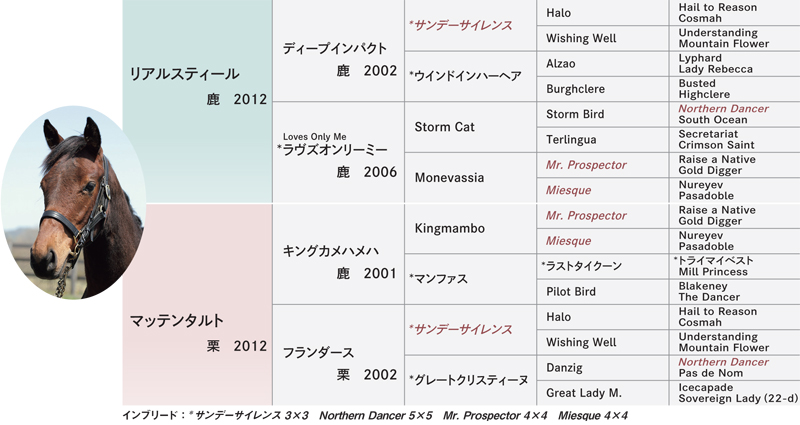Click Burghclere ancestor name
Image resolution: width=800 pixels, height=425 pixels.
coord(603,89)
